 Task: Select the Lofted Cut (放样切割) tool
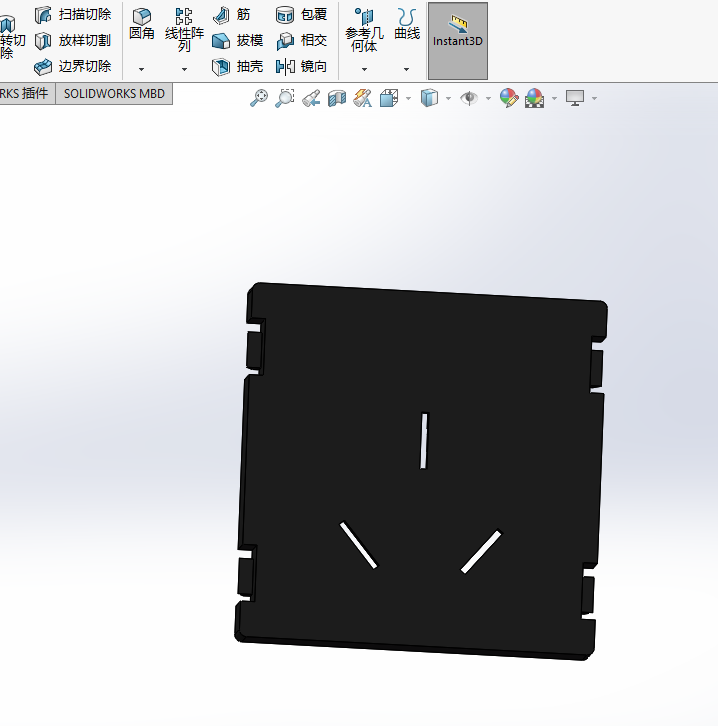click(x=73, y=41)
